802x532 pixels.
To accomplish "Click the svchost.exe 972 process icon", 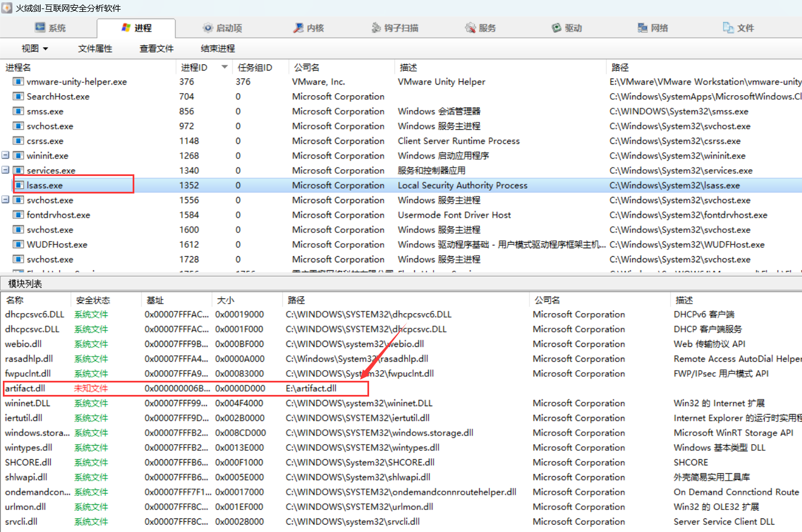I will click(x=18, y=126).
